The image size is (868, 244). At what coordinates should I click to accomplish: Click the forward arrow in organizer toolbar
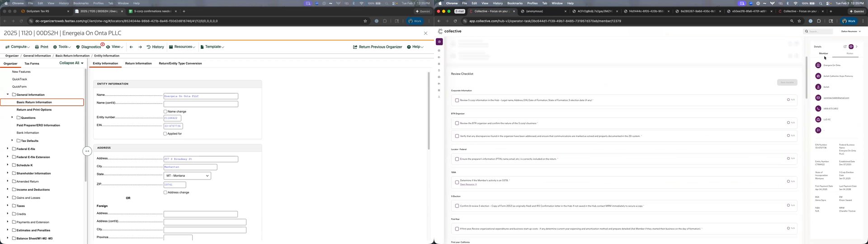(x=140, y=47)
